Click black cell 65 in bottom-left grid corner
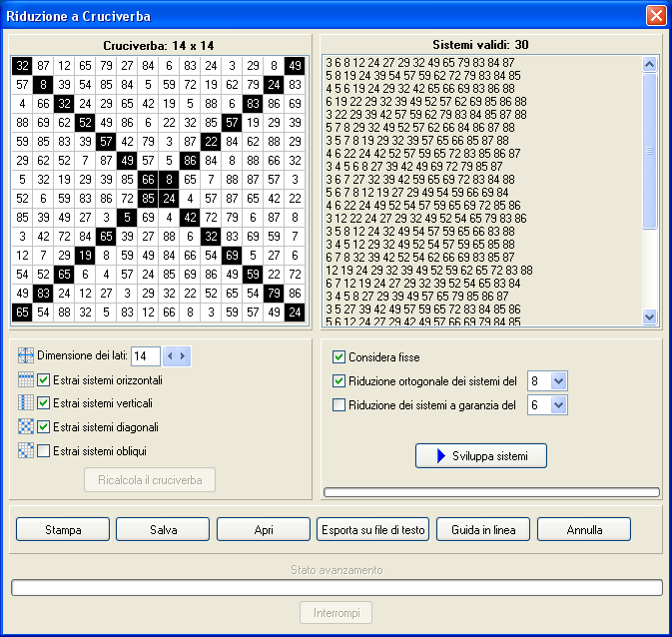Screen dimensions: 672x637 pyautogui.click(x=22, y=313)
